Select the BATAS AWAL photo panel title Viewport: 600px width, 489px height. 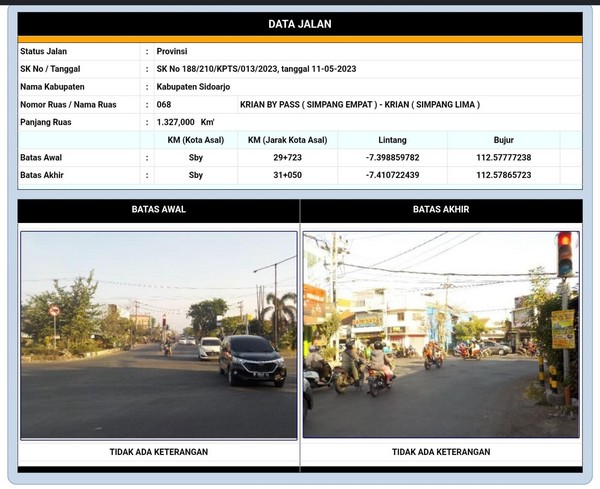(159, 210)
